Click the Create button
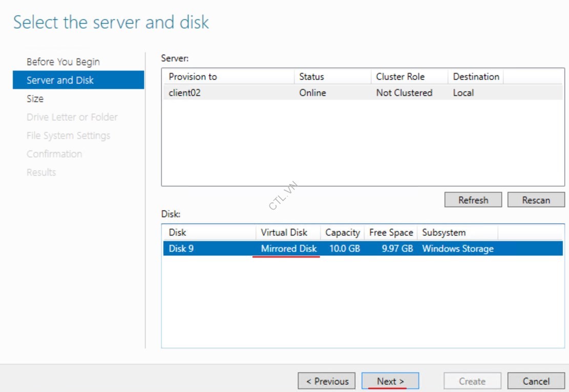This screenshot has width=569, height=392. point(472,381)
